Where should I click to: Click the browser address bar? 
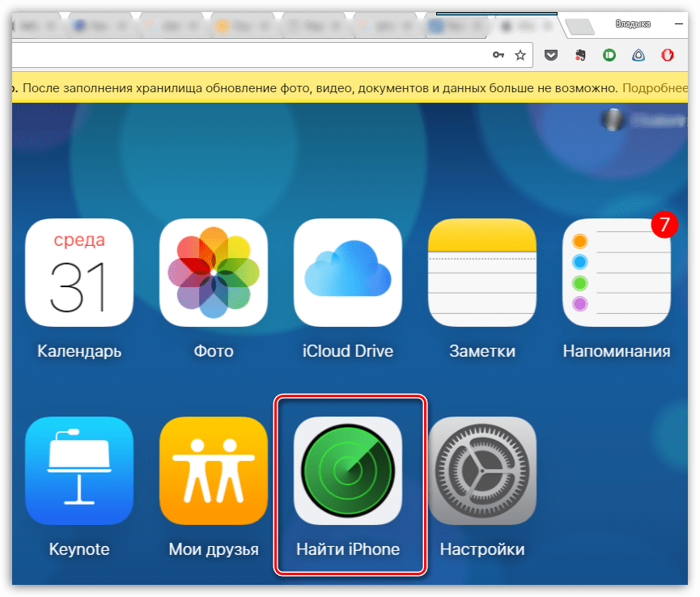point(243,55)
